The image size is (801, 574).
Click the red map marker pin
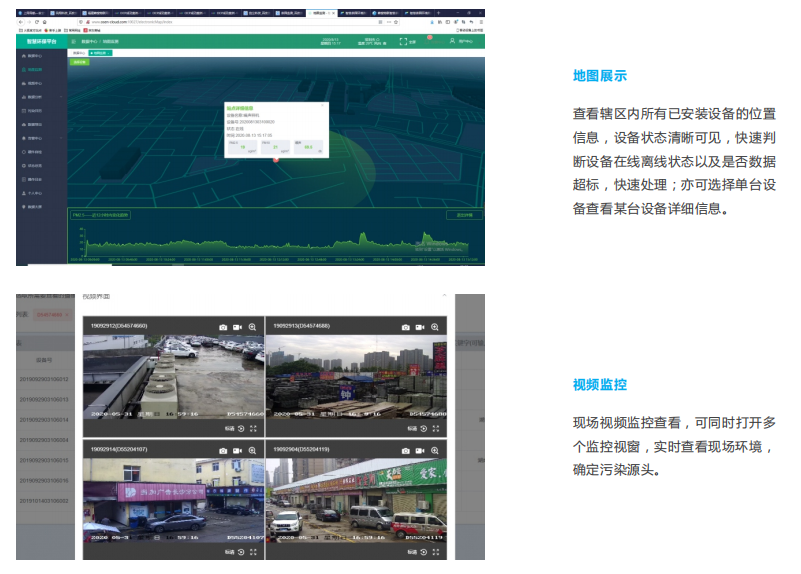click(275, 160)
